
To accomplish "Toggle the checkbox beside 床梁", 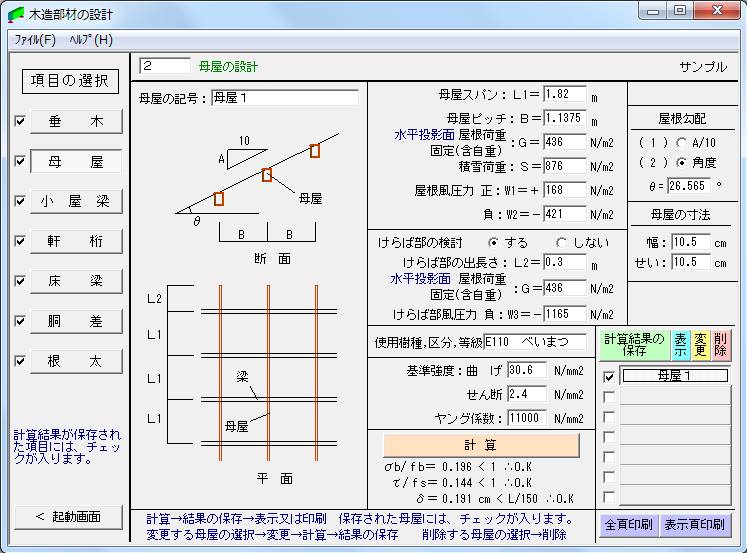I will 20,281.
